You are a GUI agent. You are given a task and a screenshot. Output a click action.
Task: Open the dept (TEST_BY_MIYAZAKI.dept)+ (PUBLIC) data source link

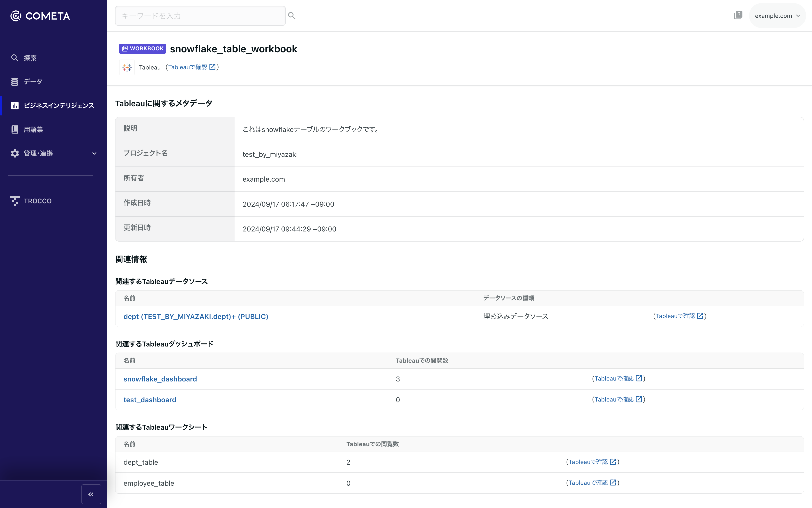point(196,316)
